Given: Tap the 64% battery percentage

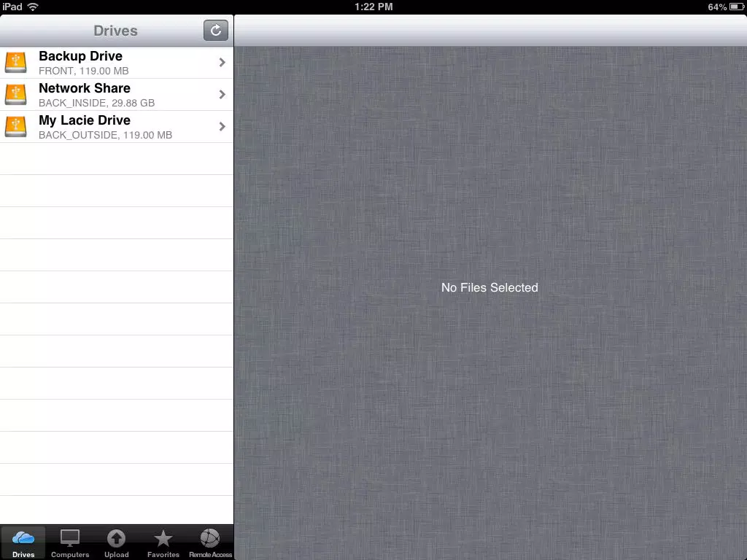Looking at the screenshot, I should (x=717, y=7).
